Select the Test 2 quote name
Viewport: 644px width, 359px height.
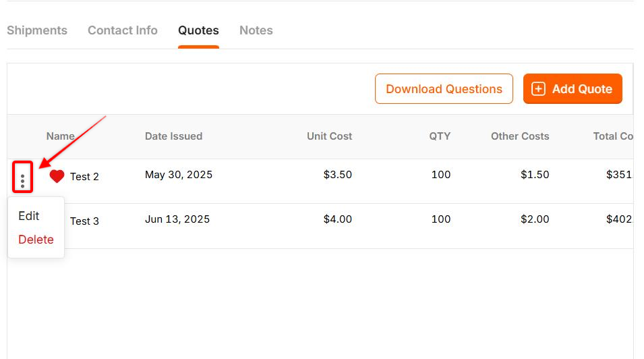[x=84, y=176]
